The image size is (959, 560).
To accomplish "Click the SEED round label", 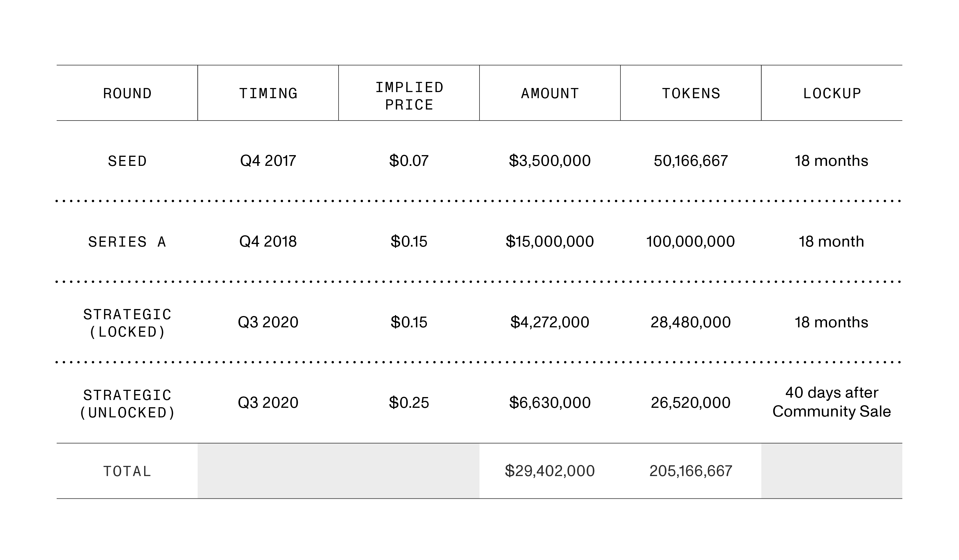I will [x=127, y=161].
